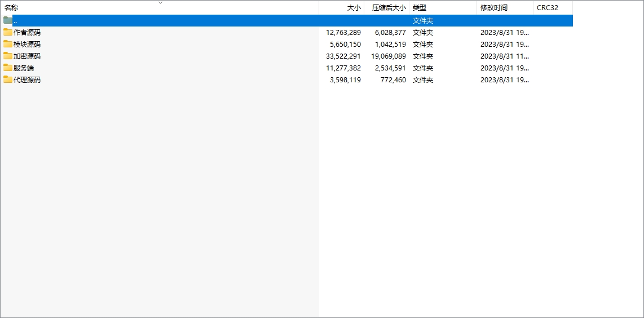Screen dimensions: 644x318
Task: Sort by the 修改时间 column header
Action: (505, 7)
